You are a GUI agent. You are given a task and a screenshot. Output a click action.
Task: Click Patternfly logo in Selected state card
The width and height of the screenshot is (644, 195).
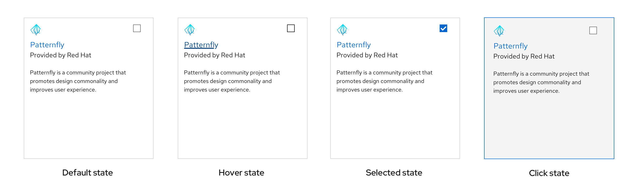[x=343, y=29]
